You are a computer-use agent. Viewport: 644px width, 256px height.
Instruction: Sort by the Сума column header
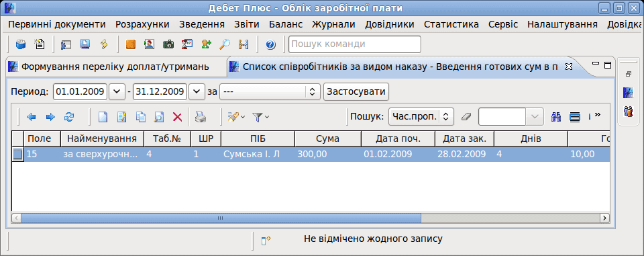click(x=328, y=138)
